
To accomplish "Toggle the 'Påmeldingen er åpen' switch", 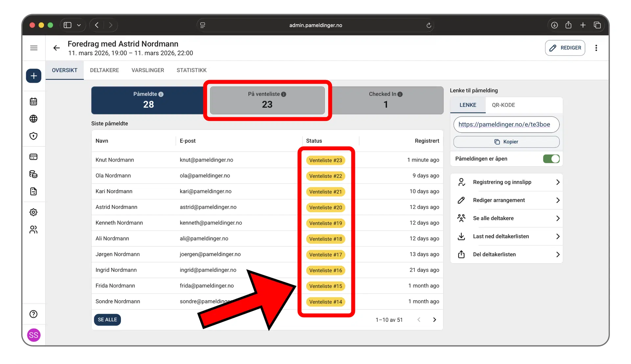I will click(551, 159).
